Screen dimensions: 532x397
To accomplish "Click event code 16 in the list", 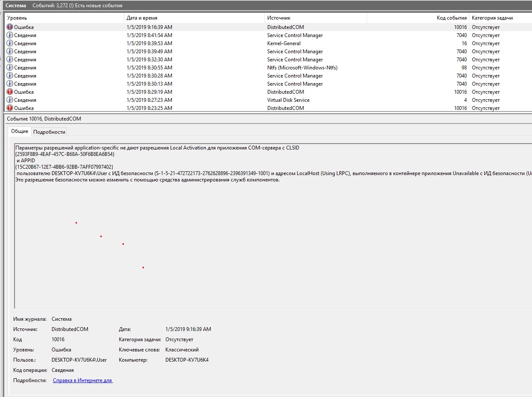I will [464, 43].
